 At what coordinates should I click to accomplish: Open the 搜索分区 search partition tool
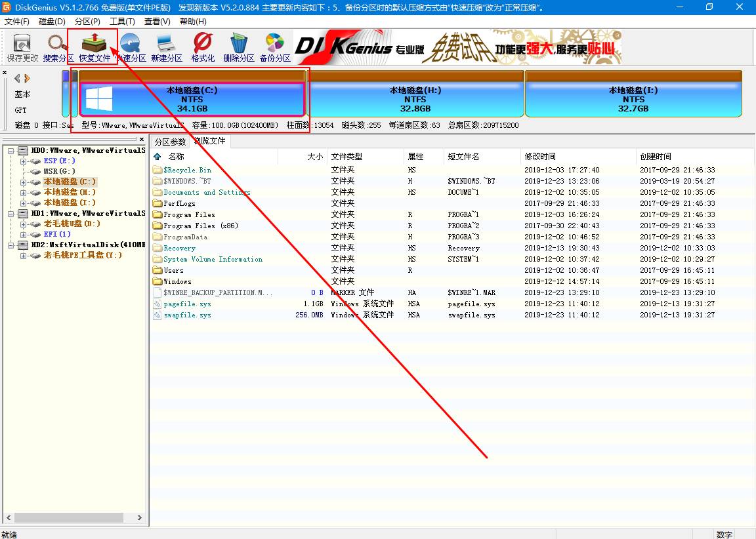click(x=58, y=47)
